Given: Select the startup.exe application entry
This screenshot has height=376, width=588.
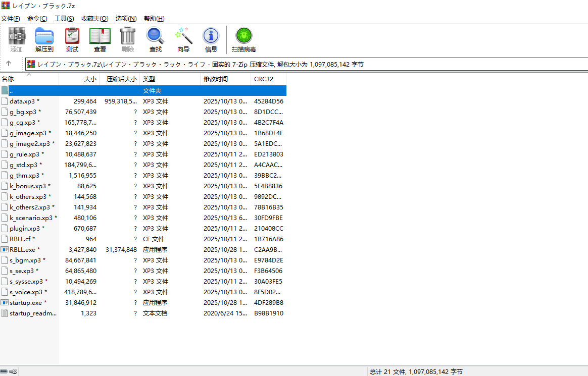Looking at the screenshot, I should pyautogui.click(x=25, y=303).
